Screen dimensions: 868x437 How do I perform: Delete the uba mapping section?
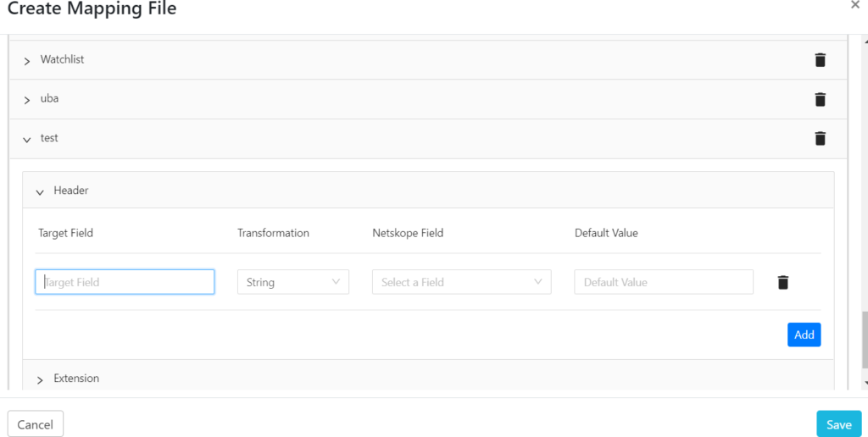(820, 100)
